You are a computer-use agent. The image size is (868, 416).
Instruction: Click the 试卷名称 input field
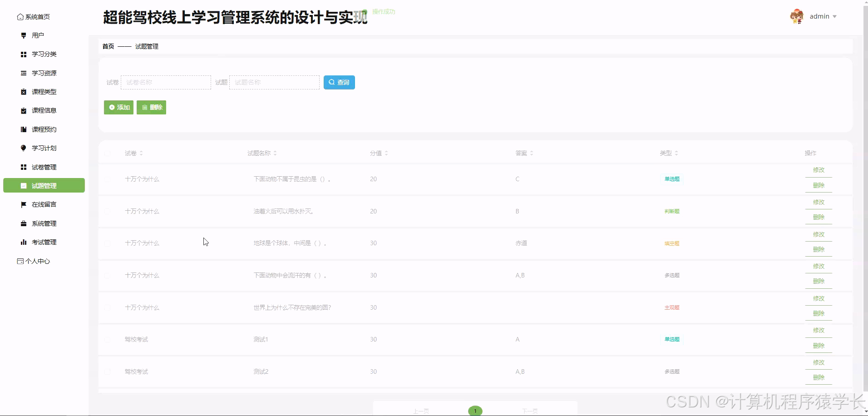(166, 82)
